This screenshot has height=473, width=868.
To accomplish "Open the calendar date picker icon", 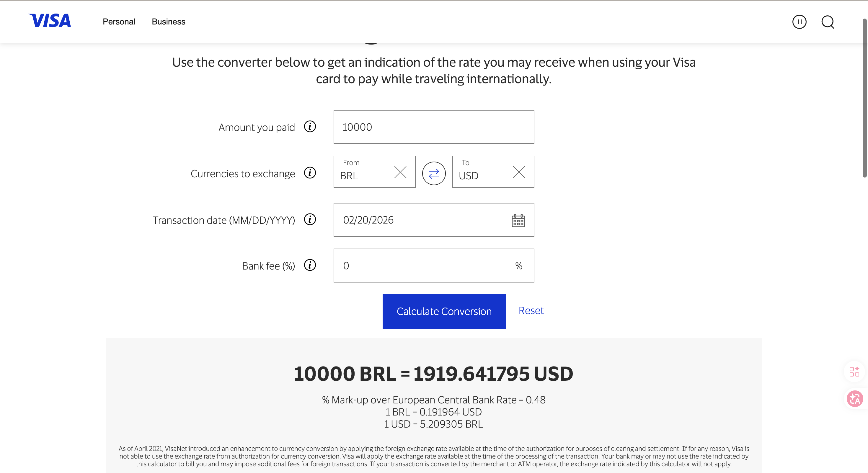I will click(518, 221).
